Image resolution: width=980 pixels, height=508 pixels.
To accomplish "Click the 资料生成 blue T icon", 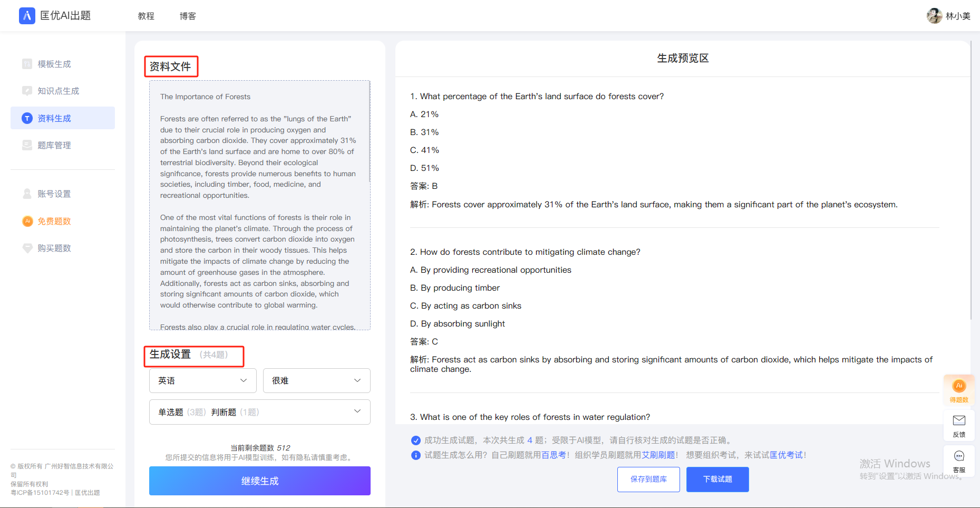I will tap(27, 118).
